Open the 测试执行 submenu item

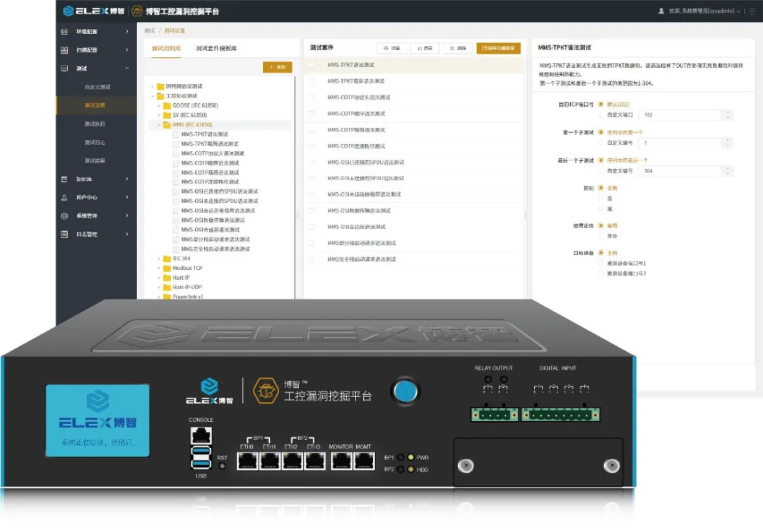97,124
